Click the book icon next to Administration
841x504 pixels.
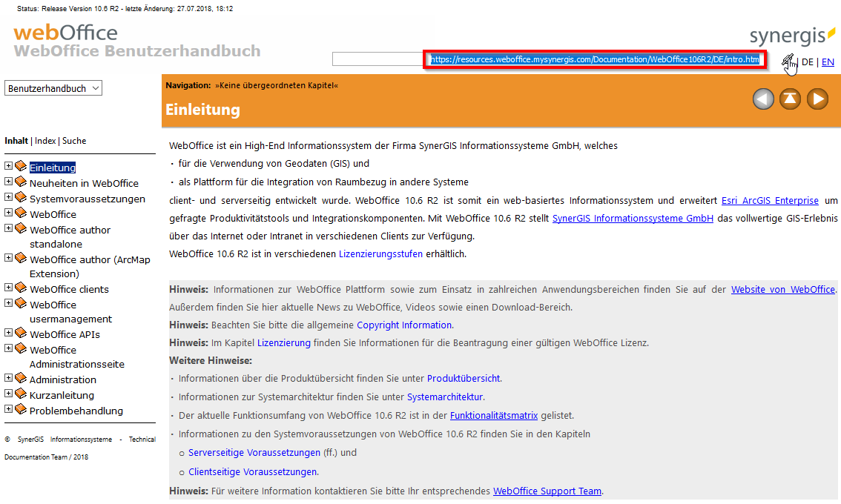[21, 379]
